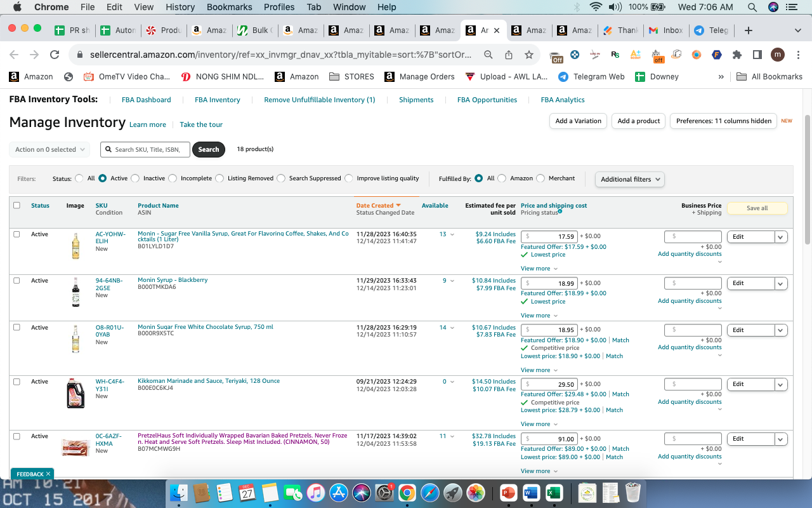Check the box for Monin Blackberry Syrup row
This screenshot has height=508, width=812.
point(16,280)
